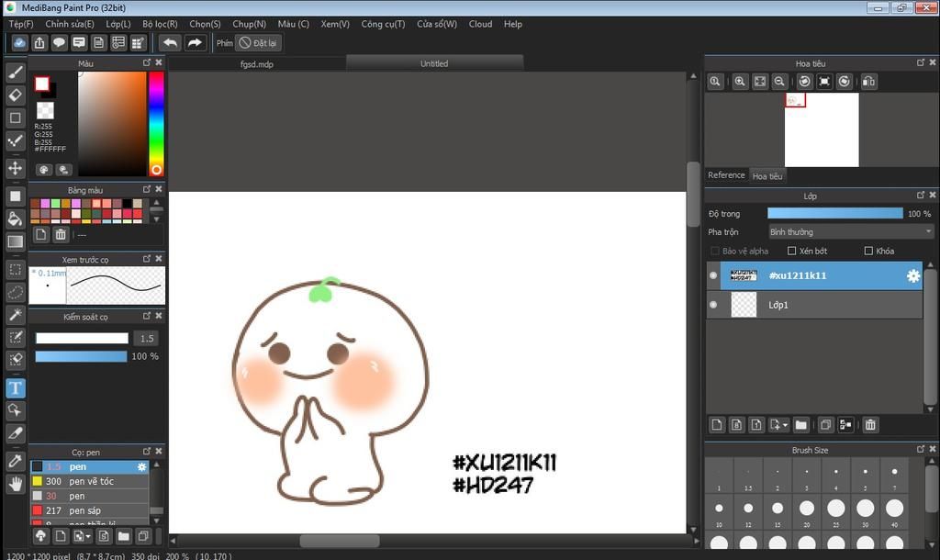Adjust the brush opacity 100 % slider
This screenshot has width=940, height=560.
pyautogui.click(x=81, y=356)
